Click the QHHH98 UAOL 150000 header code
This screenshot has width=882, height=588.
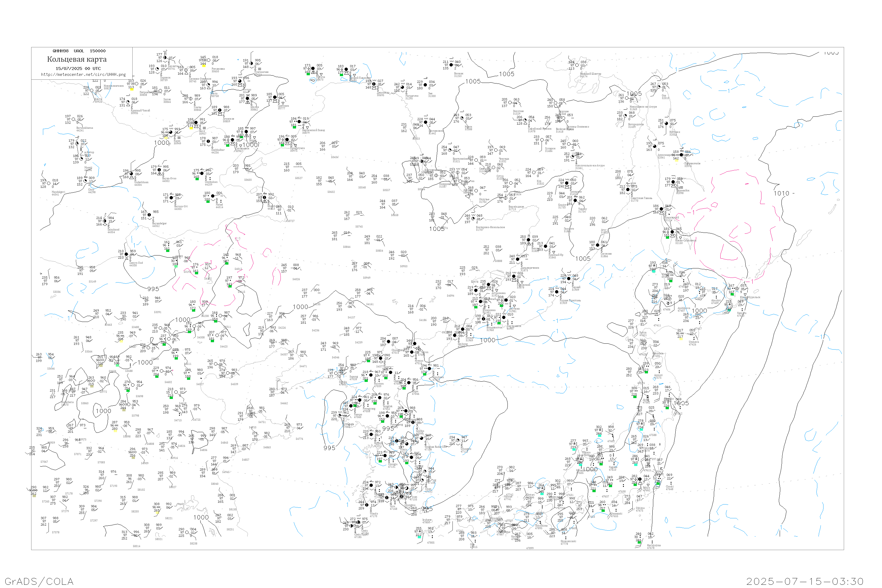(79, 51)
